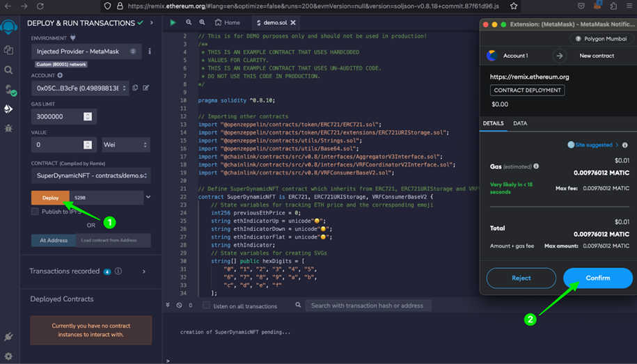Image resolution: width=637 pixels, height=364 pixels.
Task: Open the Wei unit dropdown
Action: 126,145
